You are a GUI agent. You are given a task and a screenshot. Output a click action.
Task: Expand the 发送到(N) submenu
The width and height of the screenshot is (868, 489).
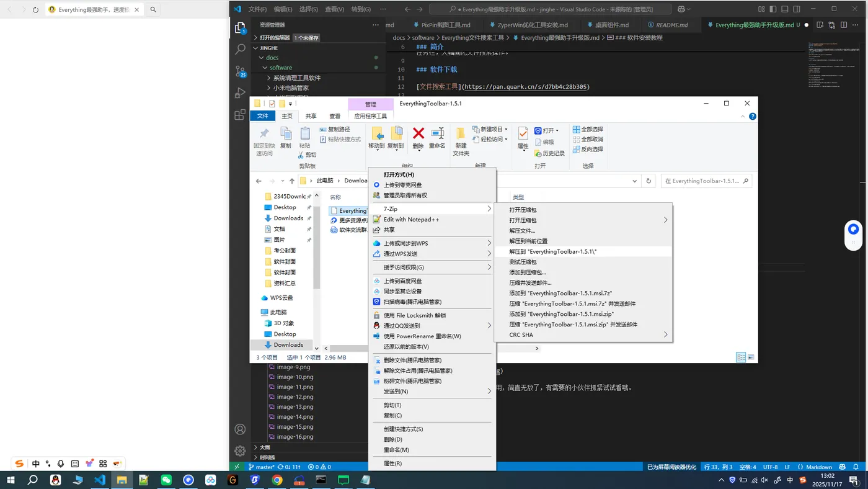pos(432,392)
